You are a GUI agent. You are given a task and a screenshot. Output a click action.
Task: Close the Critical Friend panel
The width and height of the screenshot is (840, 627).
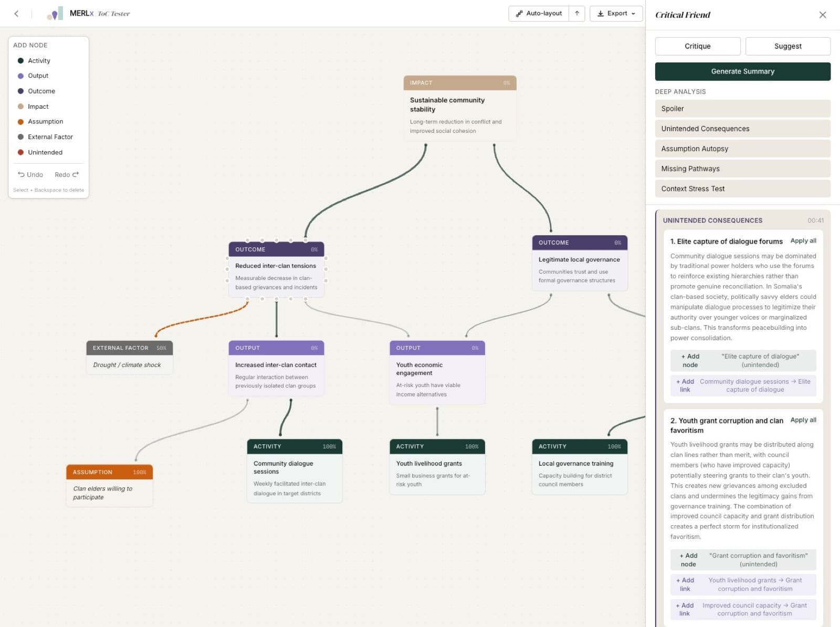(x=822, y=15)
